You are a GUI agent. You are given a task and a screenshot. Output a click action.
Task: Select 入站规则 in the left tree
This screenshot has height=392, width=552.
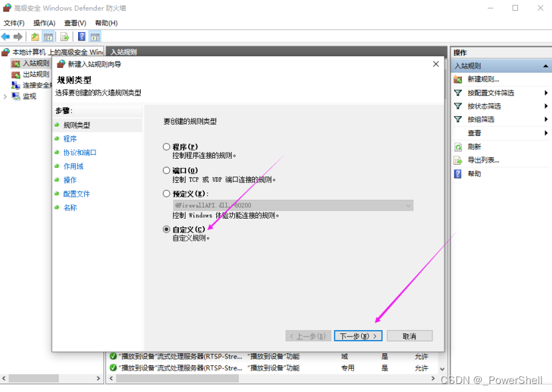[x=36, y=63]
